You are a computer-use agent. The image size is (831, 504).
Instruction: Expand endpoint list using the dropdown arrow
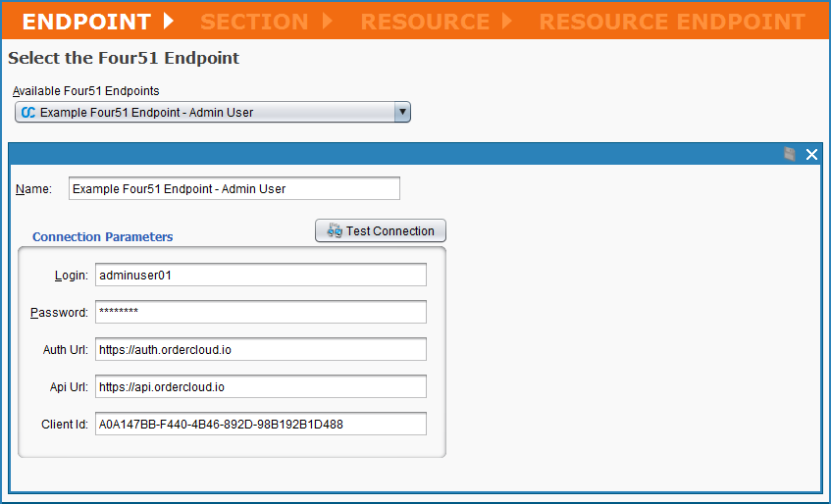[x=401, y=113]
